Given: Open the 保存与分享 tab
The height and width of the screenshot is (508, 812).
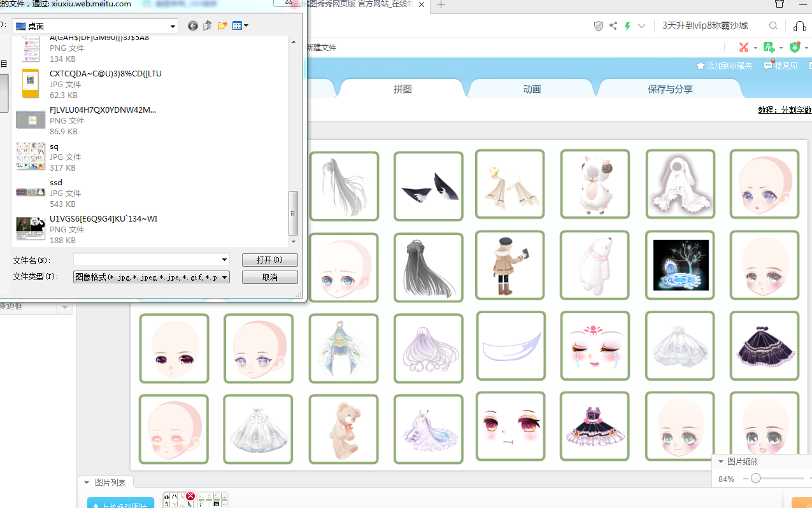Looking at the screenshot, I should click(670, 89).
